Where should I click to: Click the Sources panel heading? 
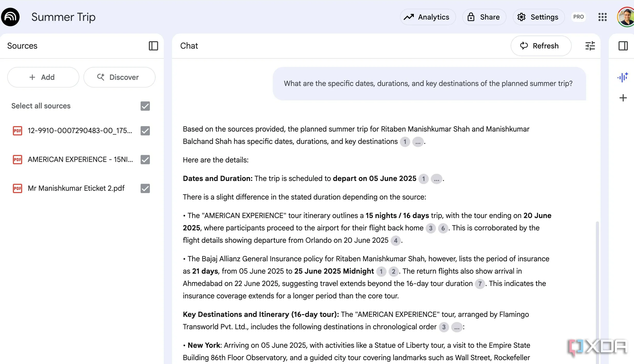(x=22, y=46)
